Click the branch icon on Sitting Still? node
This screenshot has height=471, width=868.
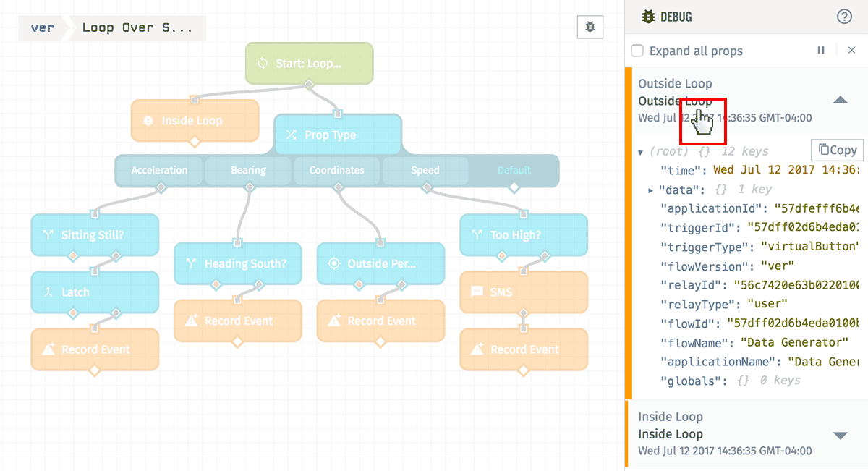tap(48, 235)
